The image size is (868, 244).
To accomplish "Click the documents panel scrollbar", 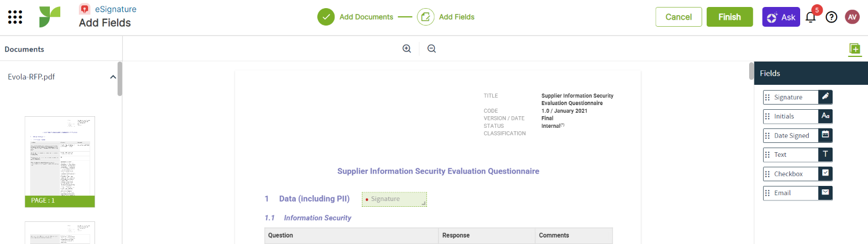I will (x=120, y=78).
